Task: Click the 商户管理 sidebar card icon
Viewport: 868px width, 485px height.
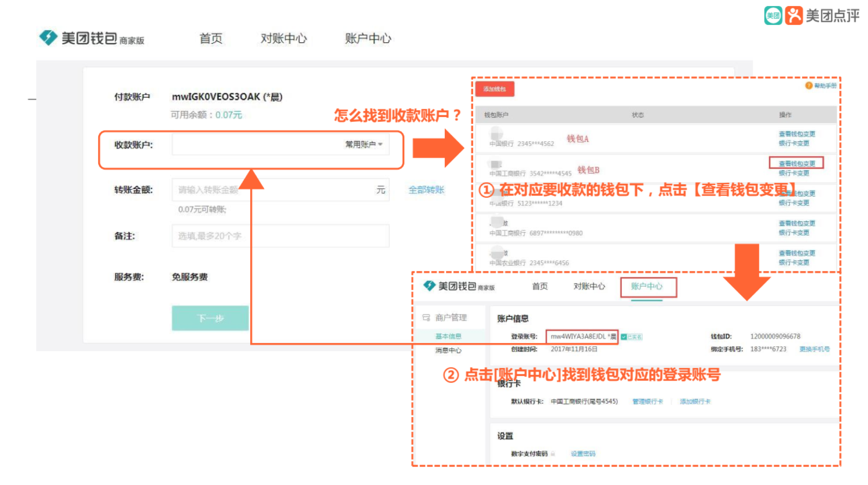Action: point(426,318)
